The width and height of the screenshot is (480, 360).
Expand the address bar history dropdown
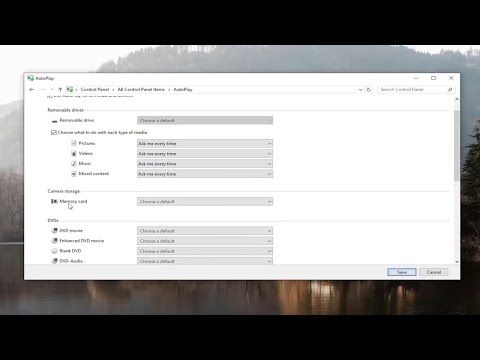point(360,90)
